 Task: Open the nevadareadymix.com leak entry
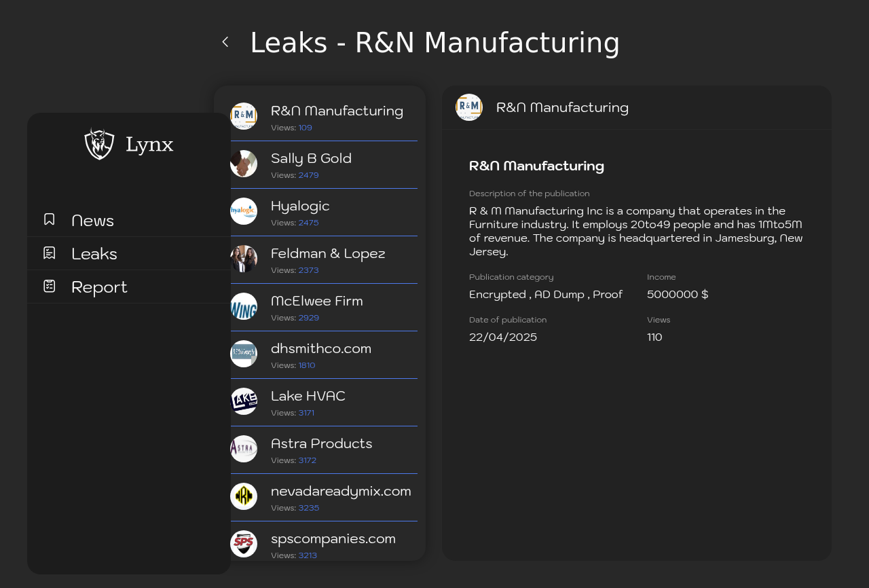click(324, 498)
